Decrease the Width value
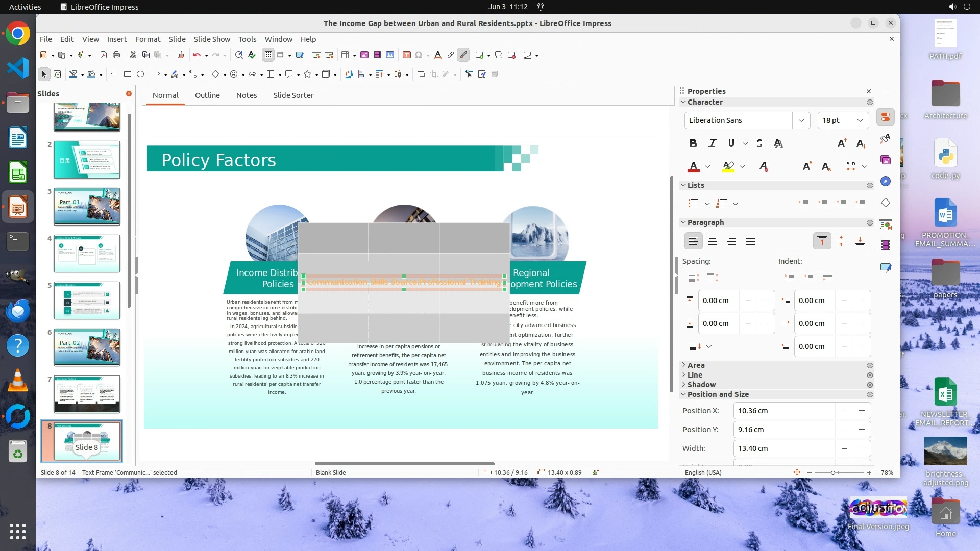The width and height of the screenshot is (980, 551). pos(844,448)
